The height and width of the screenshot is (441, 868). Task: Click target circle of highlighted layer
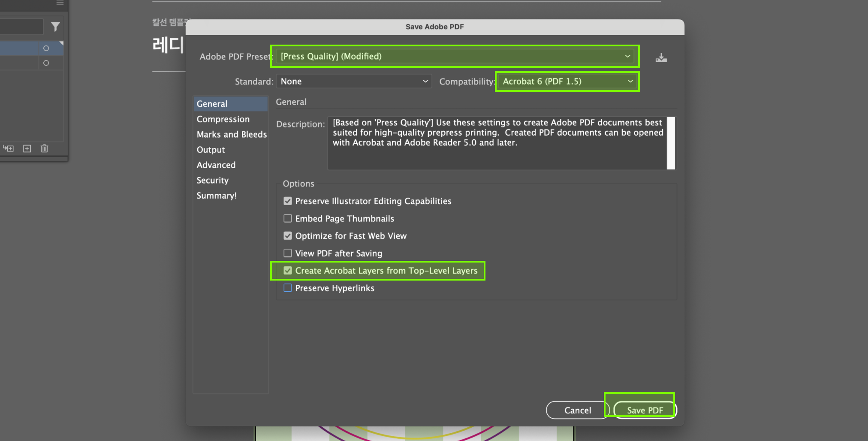46,48
